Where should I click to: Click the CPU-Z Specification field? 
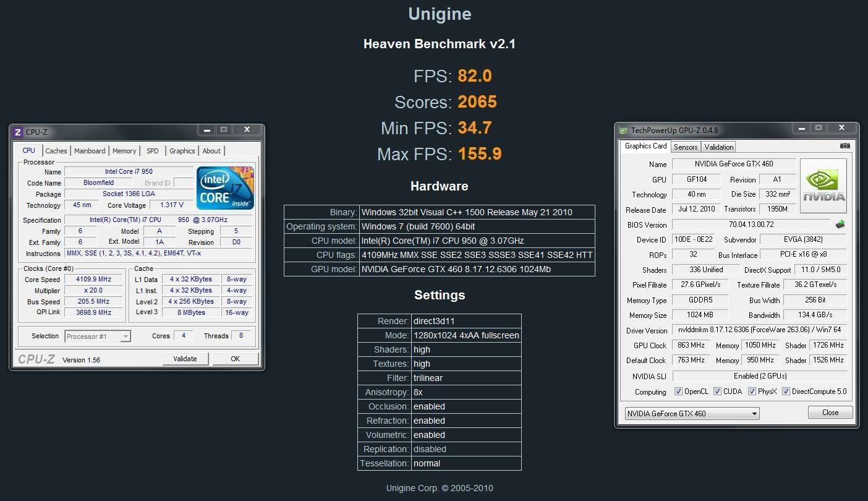[158, 220]
